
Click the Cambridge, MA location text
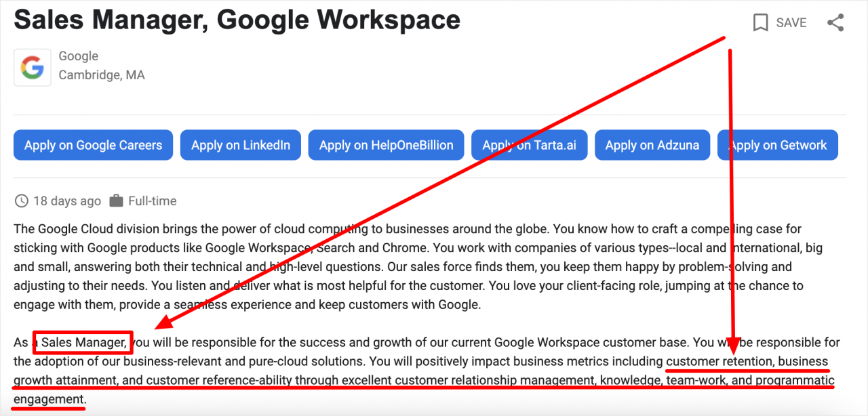[101, 75]
